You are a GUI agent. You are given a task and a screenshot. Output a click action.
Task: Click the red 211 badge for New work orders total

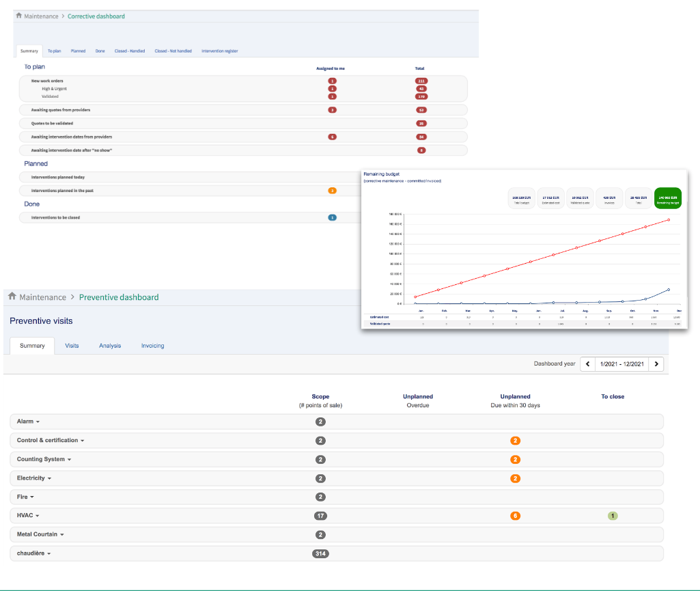[420, 80]
